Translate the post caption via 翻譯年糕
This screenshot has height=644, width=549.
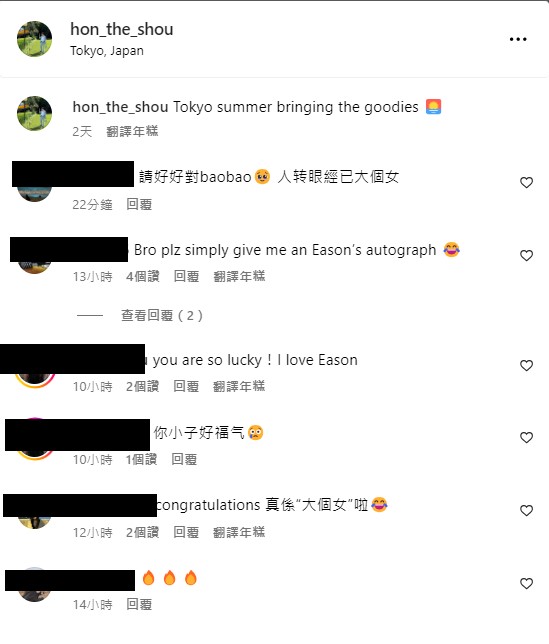(132, 131)
